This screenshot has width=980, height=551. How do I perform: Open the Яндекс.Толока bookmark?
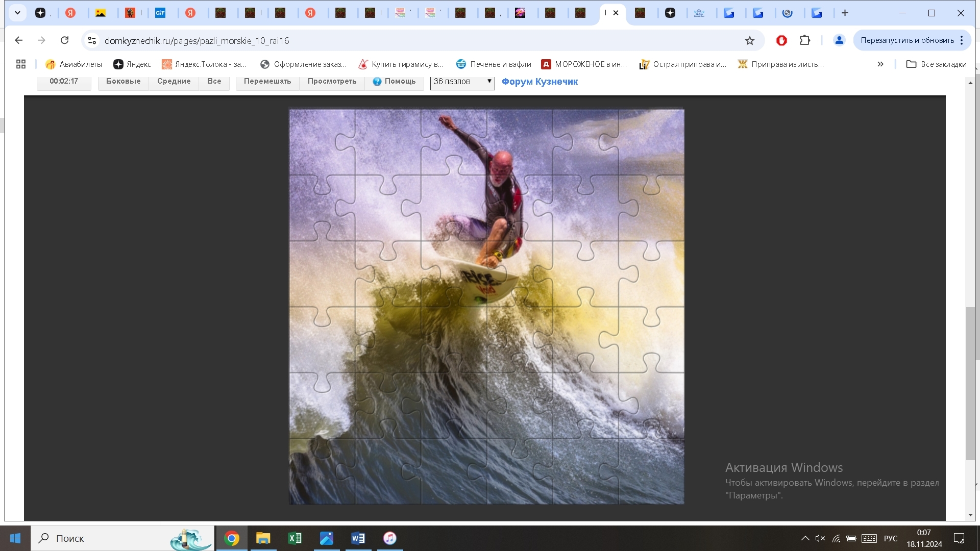(x=204, y=64)
